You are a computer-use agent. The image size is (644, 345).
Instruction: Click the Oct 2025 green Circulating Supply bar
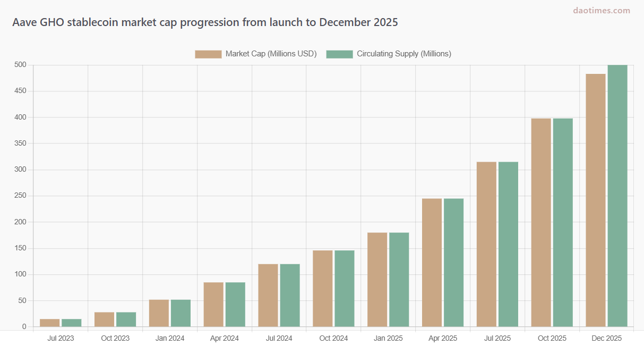click(x=563, y=222)
